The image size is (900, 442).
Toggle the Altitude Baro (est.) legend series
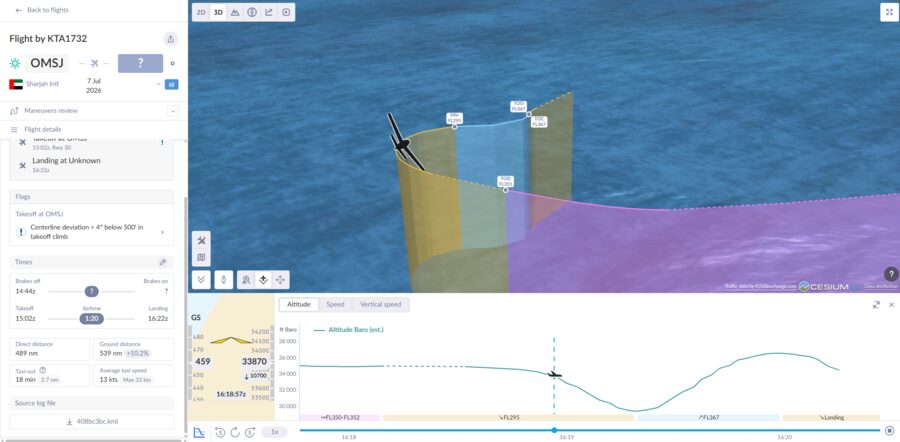pos(348,330)
